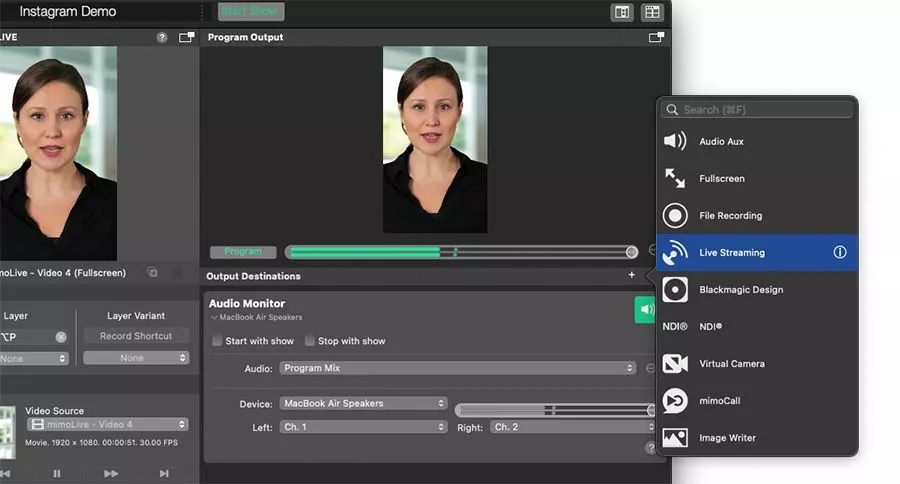Open the Audio Program Mix dropdown
Viewport: 900px width, 484px height.
click(457, 368)
